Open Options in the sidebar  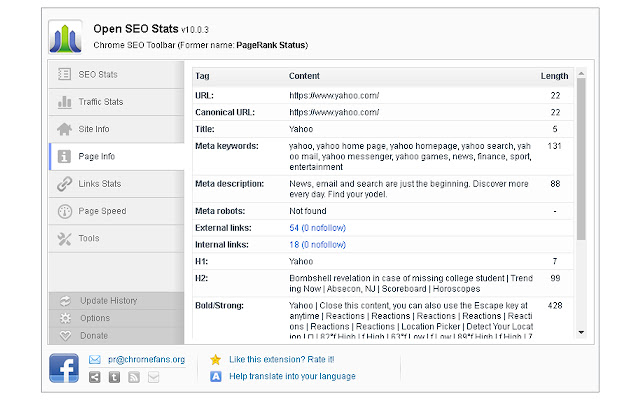[95, 318]
